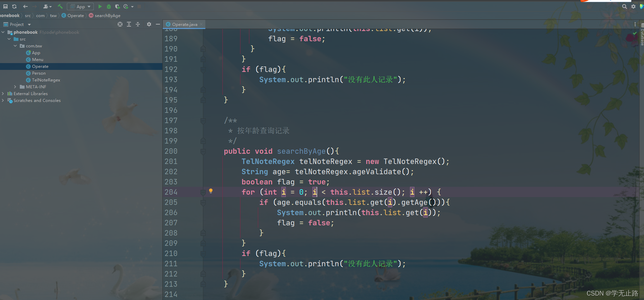The image size is (644, 300).
Task: Toggle the fold marker on line 204
Action: pyautogui.click(x=203, y=192)
